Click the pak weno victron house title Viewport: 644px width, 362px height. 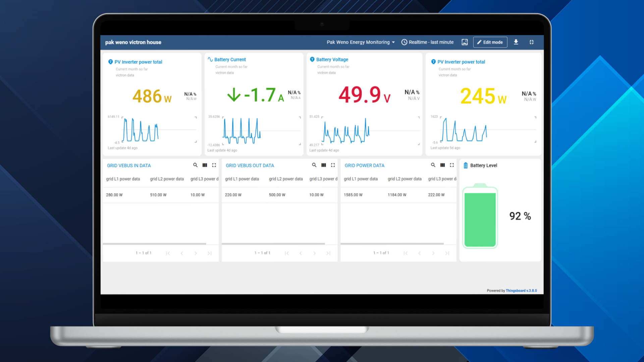click(x=133, y=42)
